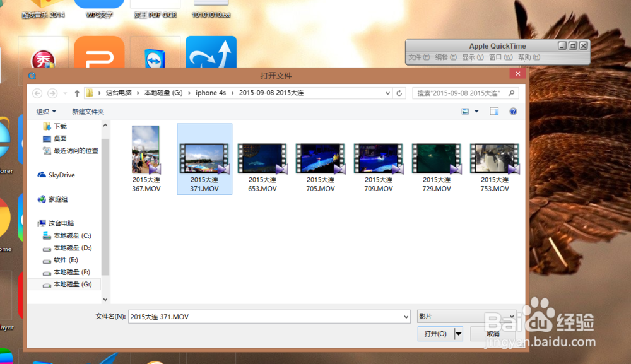Open the orange P desktop icon
Screen dimensions: 631x364
click(99, 52)
